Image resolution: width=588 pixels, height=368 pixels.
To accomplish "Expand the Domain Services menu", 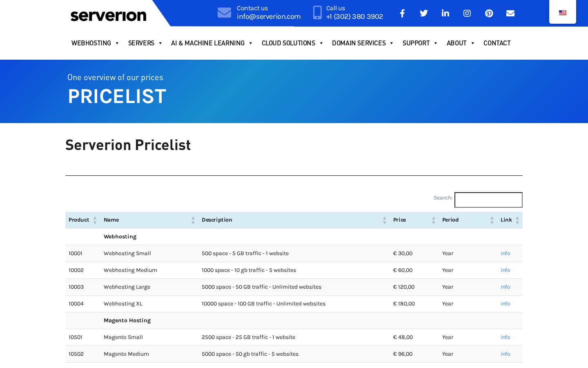I will pos(363,43).
